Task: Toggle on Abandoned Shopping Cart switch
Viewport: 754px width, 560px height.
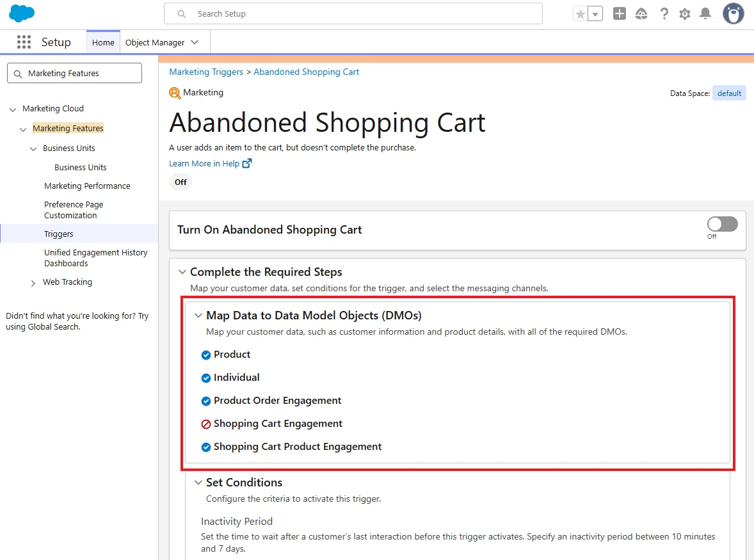Action: [x=722, y=224]
